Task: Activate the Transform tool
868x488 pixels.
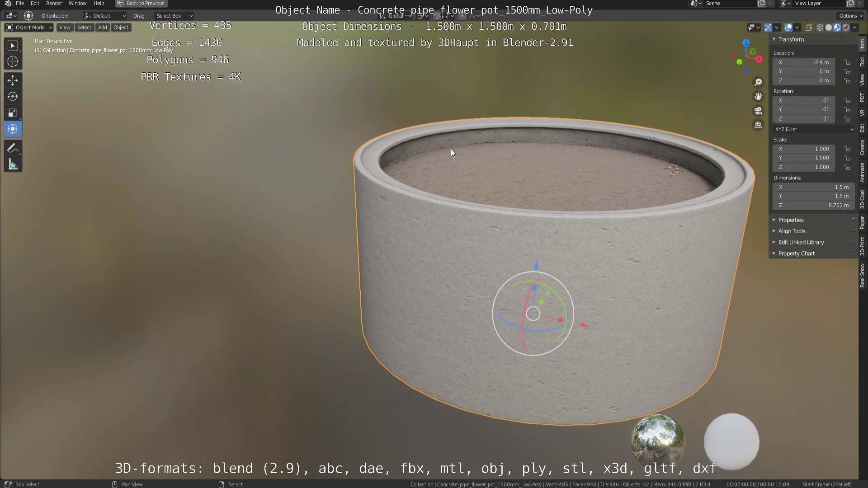Action: pos(13,129)
